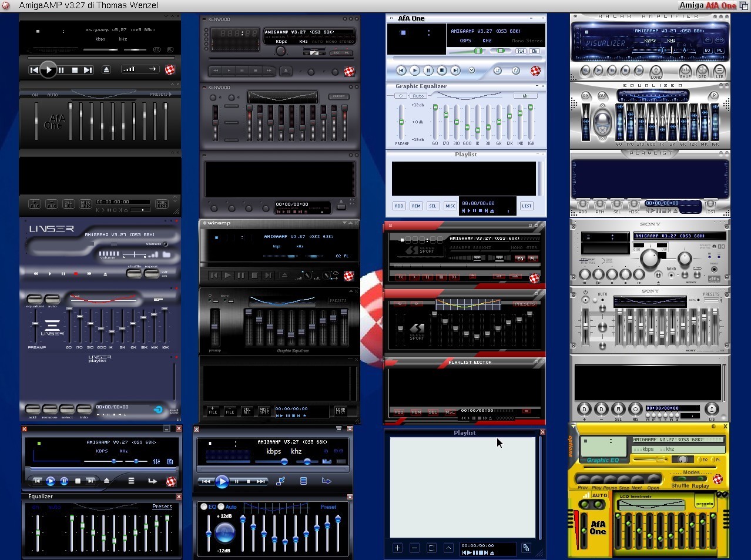Open the round chevron dropdown in AfA One player
This screenshot has height=560, width=751.
471,71
